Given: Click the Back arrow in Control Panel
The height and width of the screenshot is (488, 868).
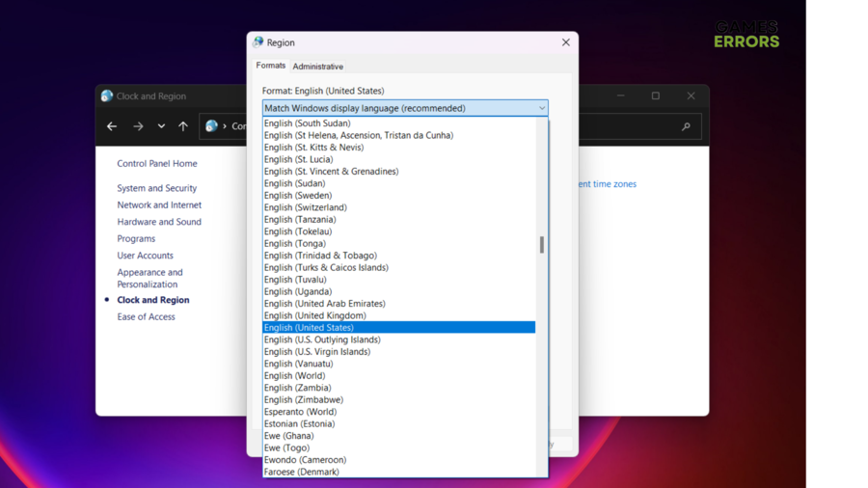Looking at the screenshot, I should point(112,126).
